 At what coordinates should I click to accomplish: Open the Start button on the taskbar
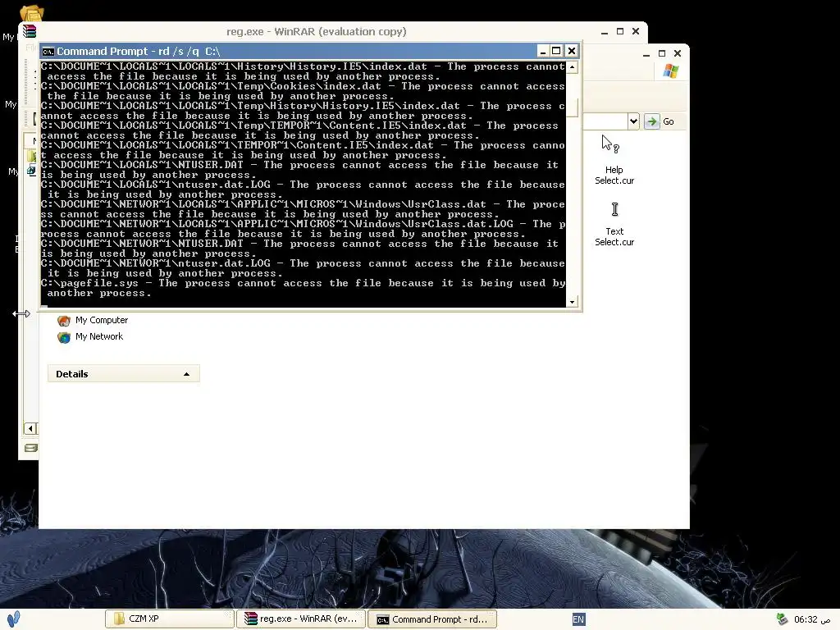[x=13, y=619]
